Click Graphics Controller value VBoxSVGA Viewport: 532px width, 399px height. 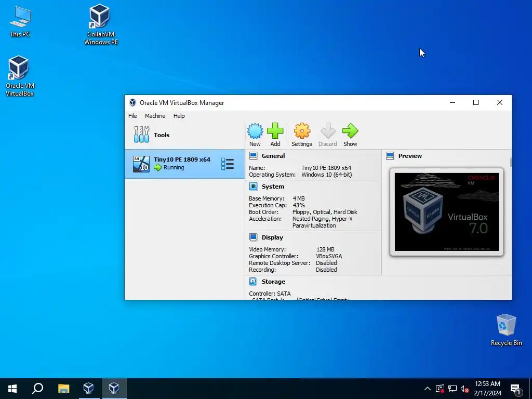pyautogui.click(x=329, y=256)
